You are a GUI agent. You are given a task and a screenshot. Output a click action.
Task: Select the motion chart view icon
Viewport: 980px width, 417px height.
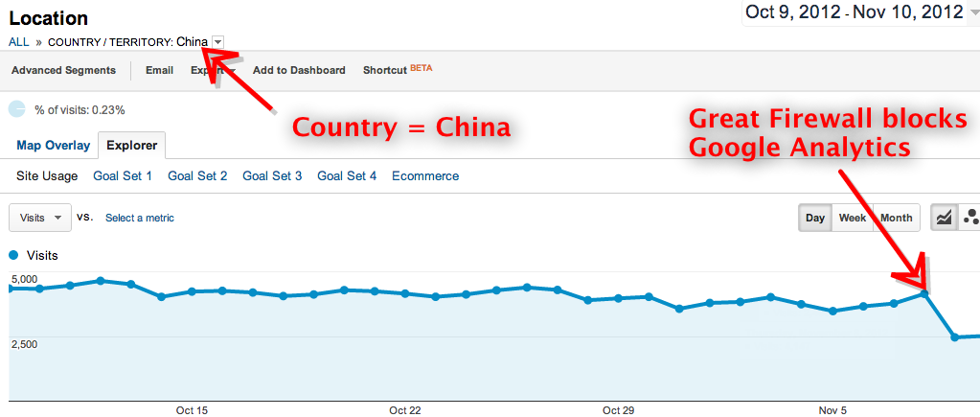[969, 218]
